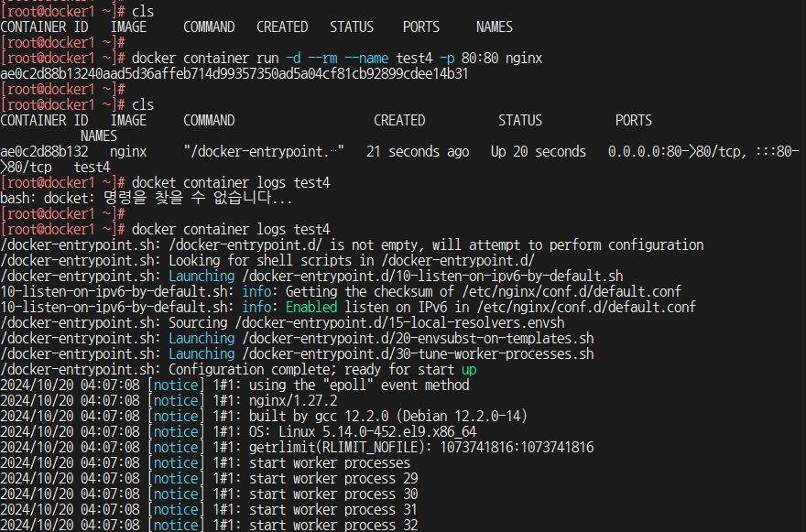Click the 'built by gcc 12.2.0' line

tap(264, 417)
